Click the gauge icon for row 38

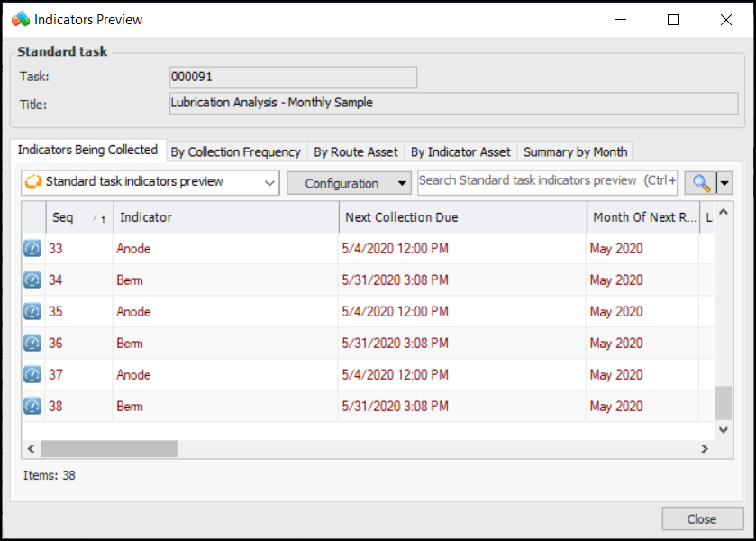(x=32, y=407)
